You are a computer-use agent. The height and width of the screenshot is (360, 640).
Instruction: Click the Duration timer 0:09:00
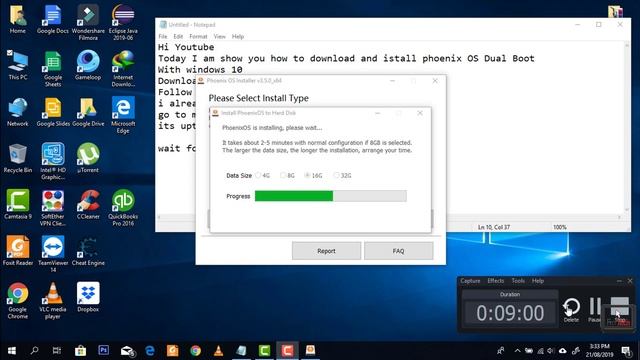pos(510,313)
